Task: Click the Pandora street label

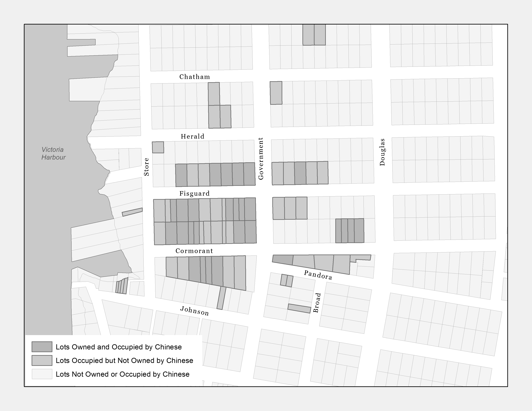Action: [x=318, y=275]
